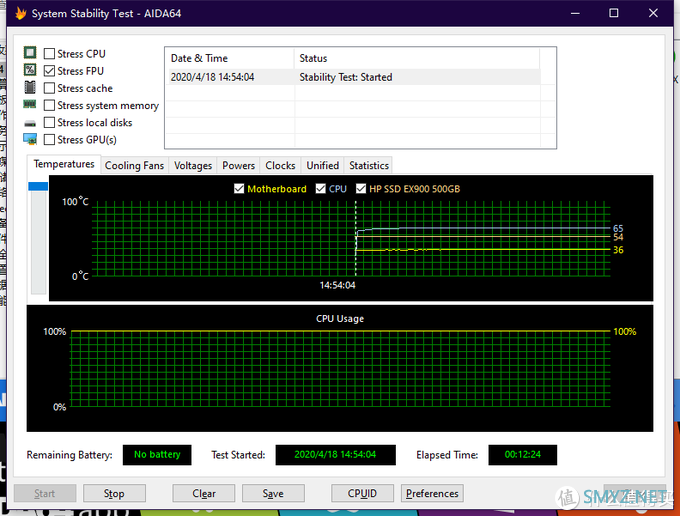Click the Test Started time value
Image resolution: width=680 pixels, height=516 pixels.
[335, 454]
